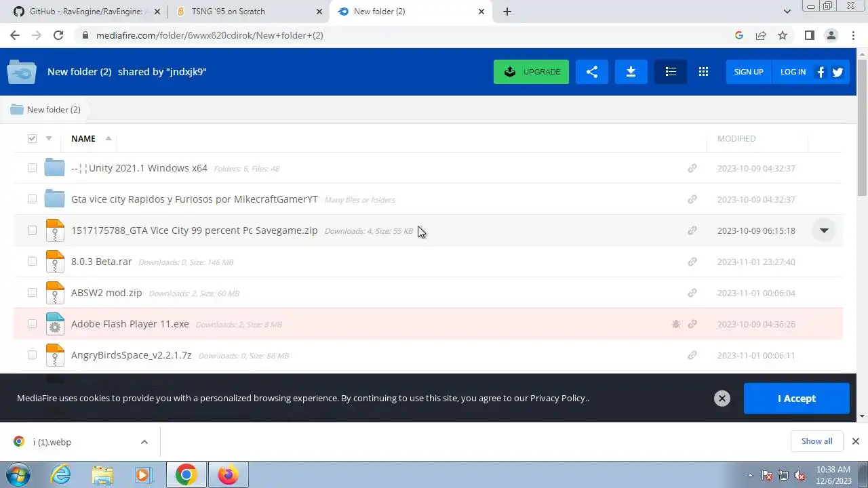This screenshot has height=488, width=868.
Task: Check the box for GTA Vice City Savegame.zip
Action: tap(32, 230)
